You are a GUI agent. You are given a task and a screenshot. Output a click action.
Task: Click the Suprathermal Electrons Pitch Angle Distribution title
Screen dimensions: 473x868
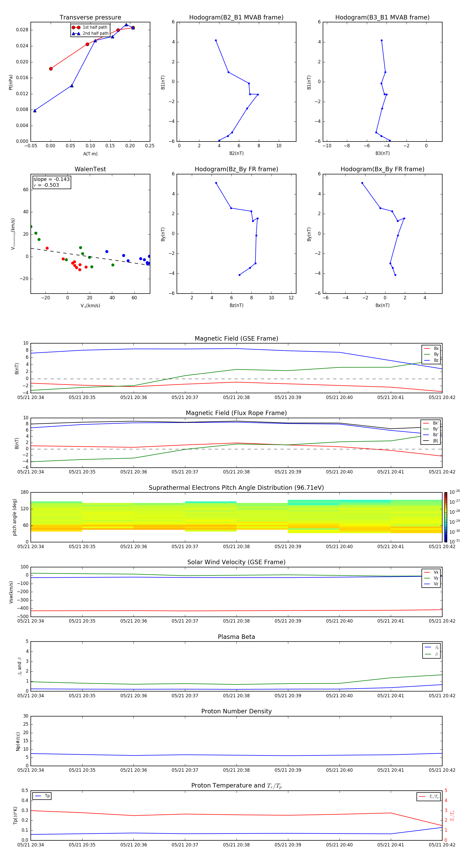pos(236,488)
